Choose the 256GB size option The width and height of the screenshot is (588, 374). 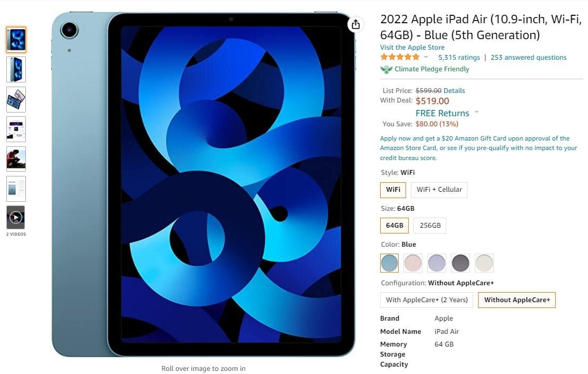click(x=430, y=226)
